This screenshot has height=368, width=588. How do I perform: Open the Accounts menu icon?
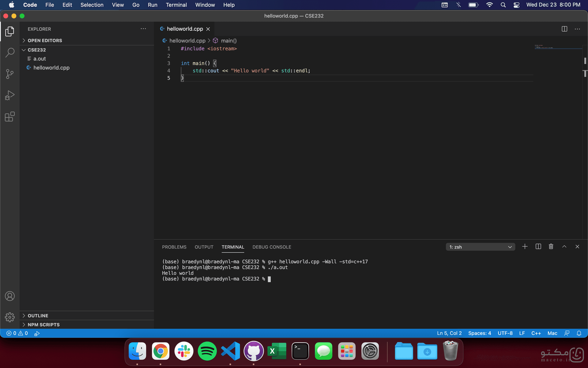coord(10,296)
